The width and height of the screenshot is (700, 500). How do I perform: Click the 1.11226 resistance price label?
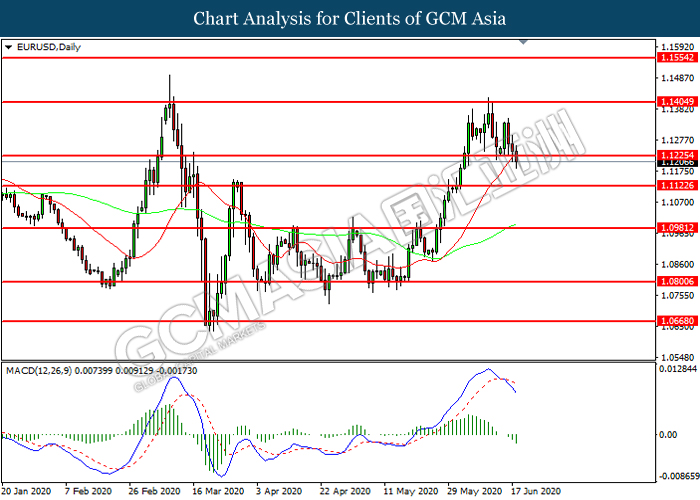point(677,186)
